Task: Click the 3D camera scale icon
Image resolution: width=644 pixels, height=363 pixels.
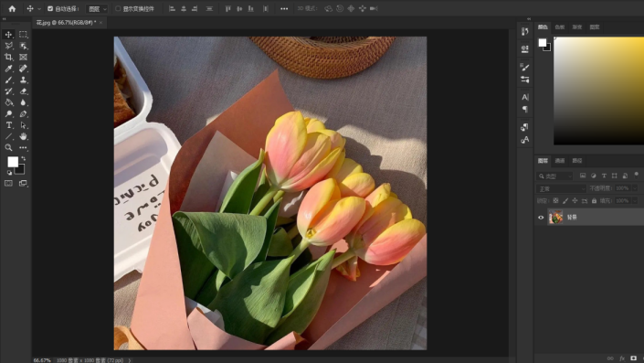Action: pyautogui.click(x=374, y=8)
